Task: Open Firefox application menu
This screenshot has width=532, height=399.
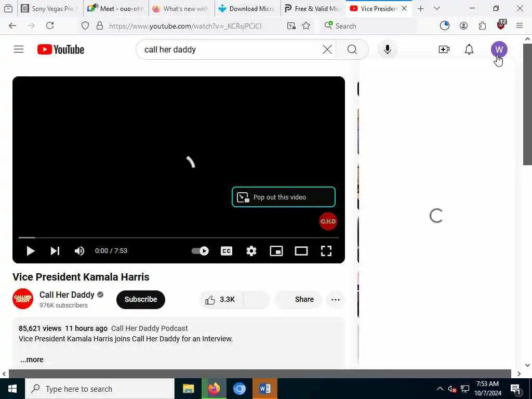Action: [520, 25]
